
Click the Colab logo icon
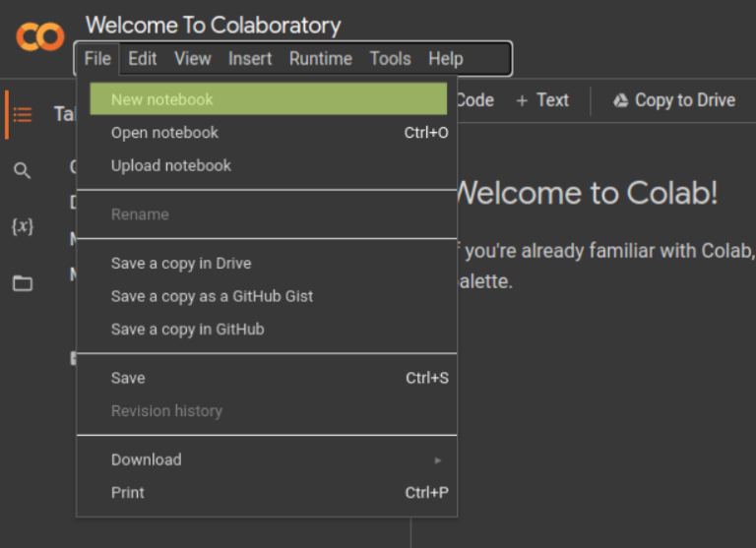click(x=40, y=37)
